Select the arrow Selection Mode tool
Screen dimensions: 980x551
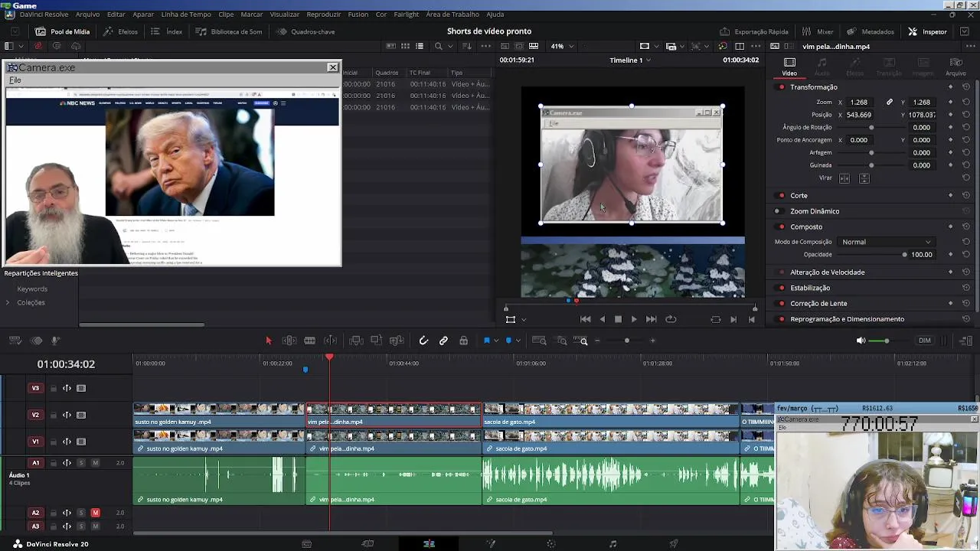[269, 341]
